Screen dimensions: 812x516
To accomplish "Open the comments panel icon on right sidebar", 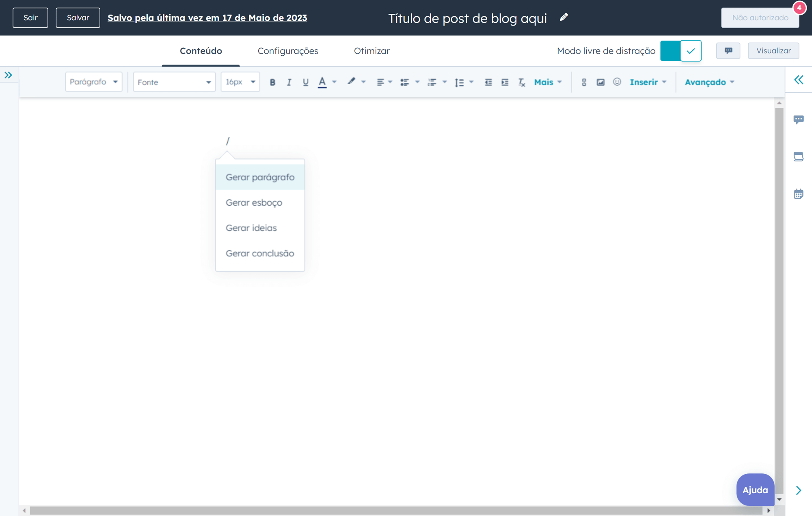I will pos(799,119).
